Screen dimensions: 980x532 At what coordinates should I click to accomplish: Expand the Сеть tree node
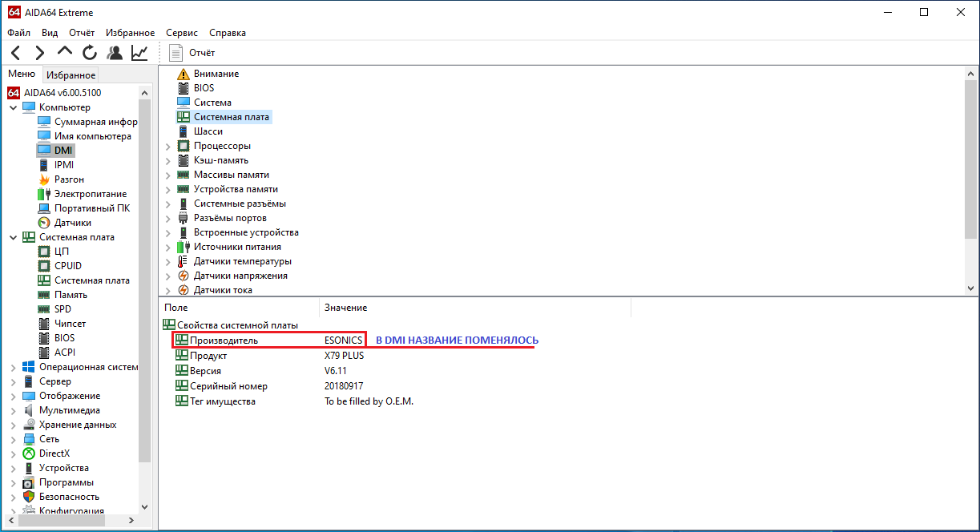click(x=13, y=439)
